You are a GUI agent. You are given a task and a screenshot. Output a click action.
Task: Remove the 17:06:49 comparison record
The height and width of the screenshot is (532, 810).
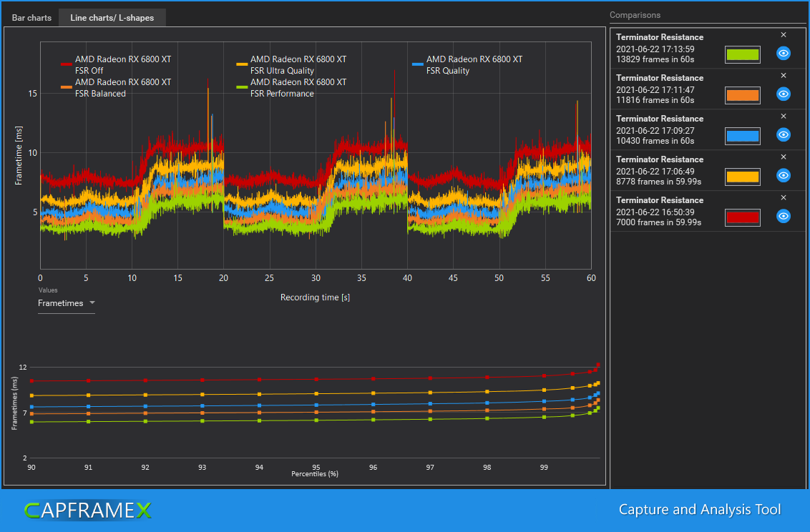click(x=783, y=157)
